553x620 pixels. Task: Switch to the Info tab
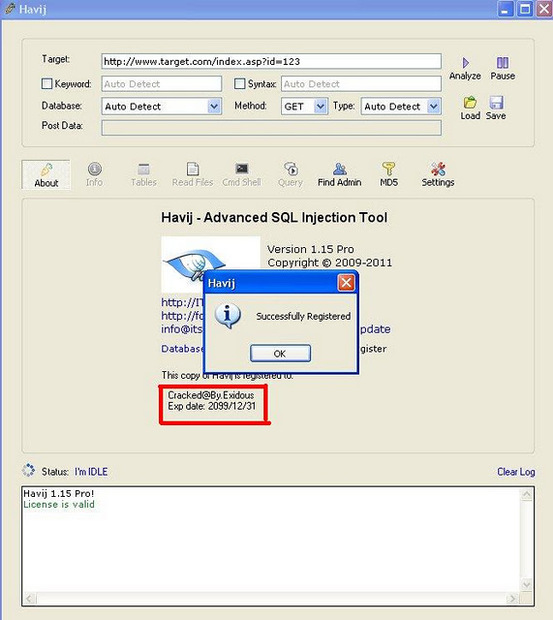[x=94, y=175]
